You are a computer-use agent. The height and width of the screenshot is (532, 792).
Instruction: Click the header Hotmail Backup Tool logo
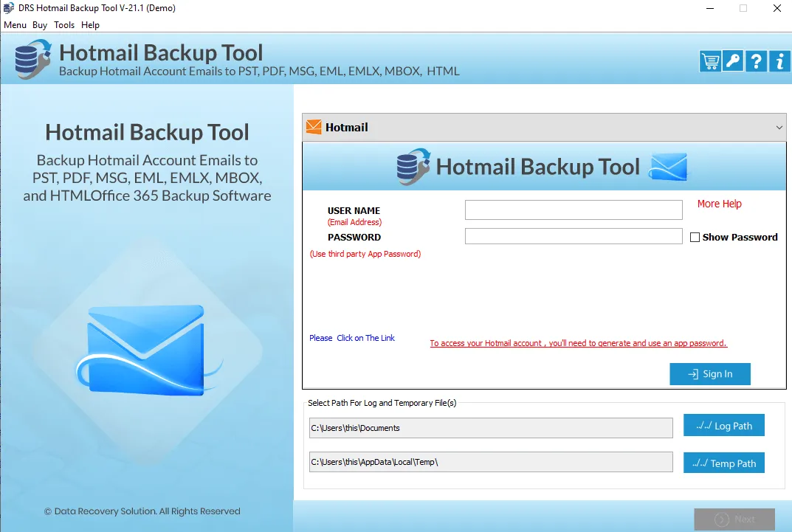tap(32, 59)
